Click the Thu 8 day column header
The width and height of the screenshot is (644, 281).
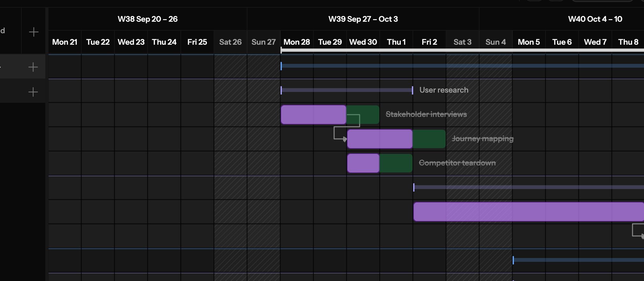[x=628, y=42]
